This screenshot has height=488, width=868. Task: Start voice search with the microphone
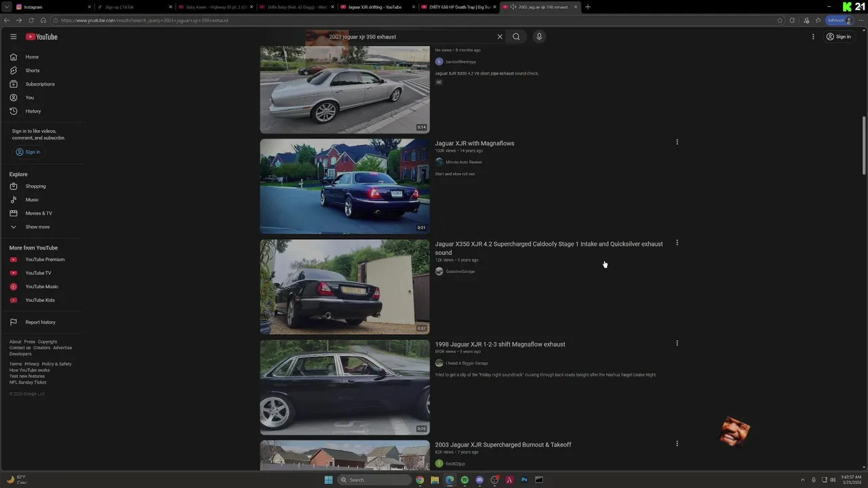click(539, 37)
